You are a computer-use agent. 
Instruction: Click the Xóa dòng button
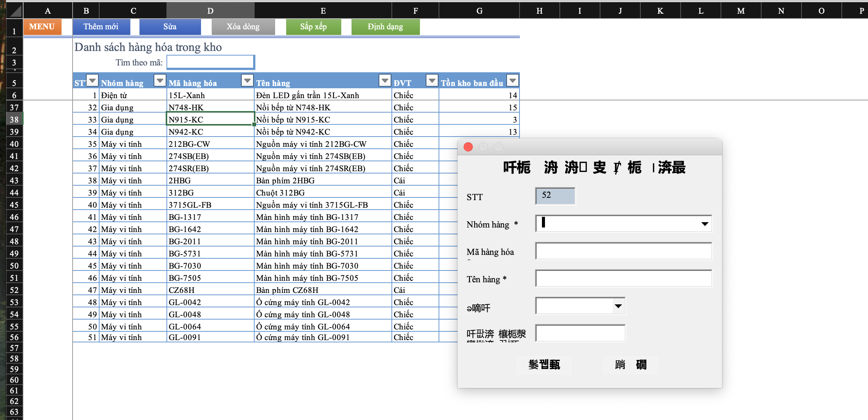(x=243, y=27)
